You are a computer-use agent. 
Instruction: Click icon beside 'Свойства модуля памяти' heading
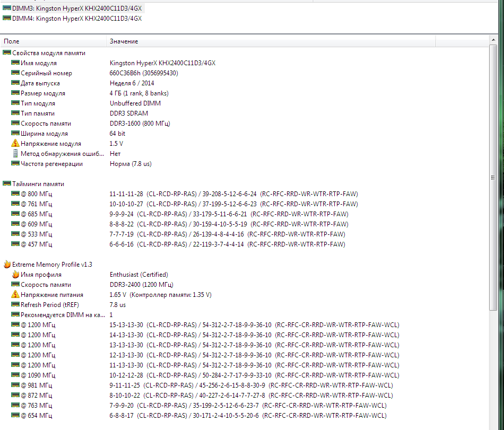tap(7, 52)
